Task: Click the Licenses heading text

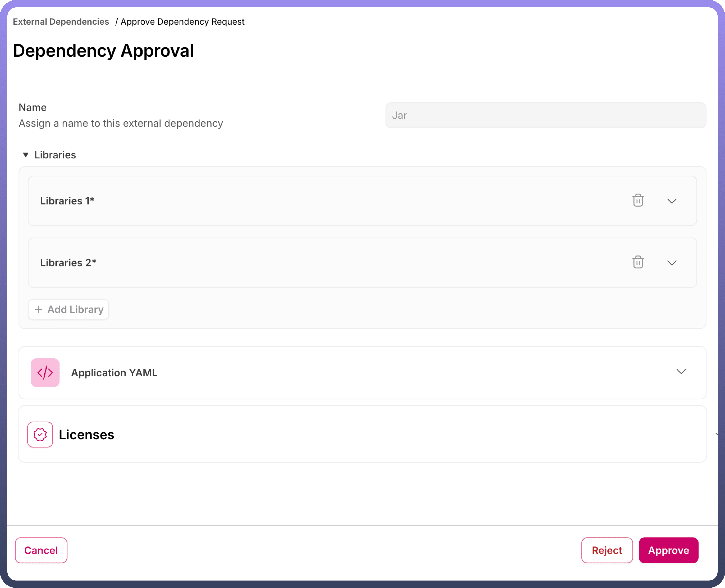Action: pyautogui.click(x=86, y=435)
